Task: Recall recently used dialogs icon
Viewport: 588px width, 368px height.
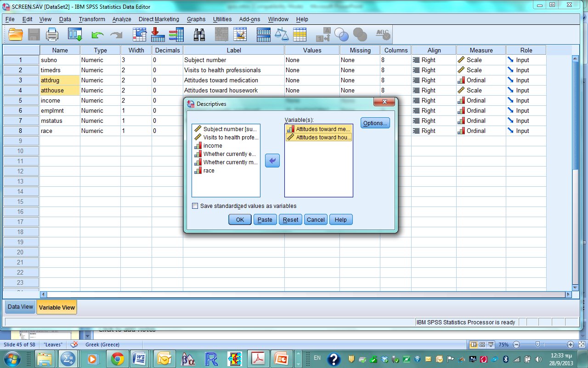Action: click(75, 34)
